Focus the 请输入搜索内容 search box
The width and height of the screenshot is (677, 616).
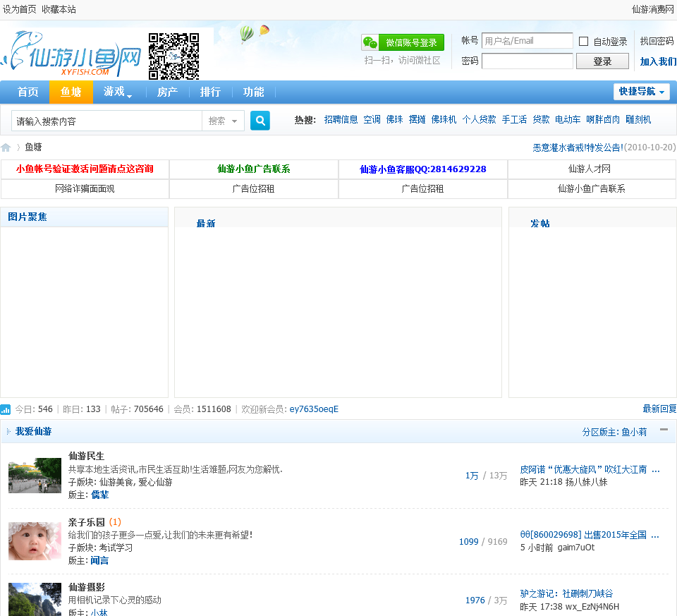[x=106, y=121]
